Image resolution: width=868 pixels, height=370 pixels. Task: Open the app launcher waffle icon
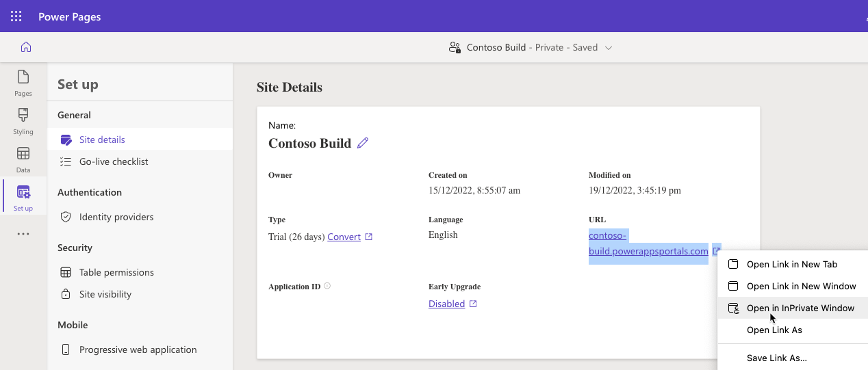tap(16, 16)
